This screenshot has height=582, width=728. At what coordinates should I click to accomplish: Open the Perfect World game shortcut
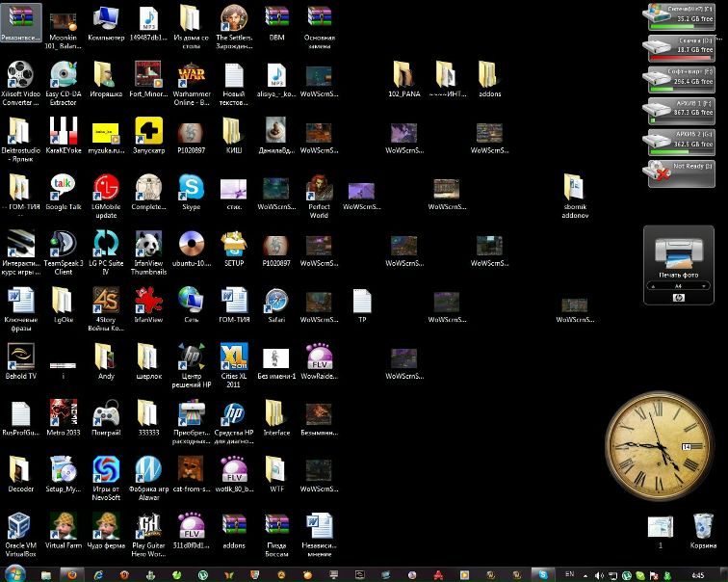319,187
